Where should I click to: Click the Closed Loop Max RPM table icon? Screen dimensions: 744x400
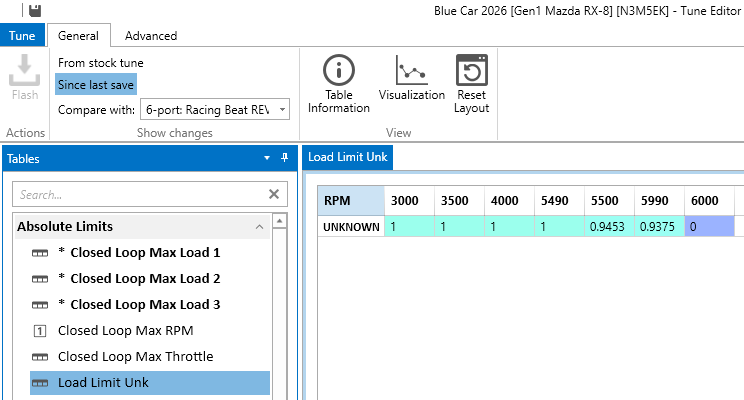[x=40, y=330]
